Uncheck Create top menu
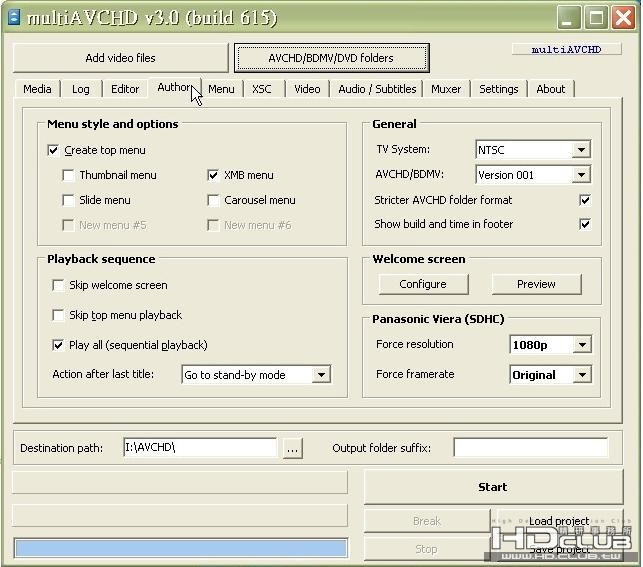 click(53, 150)
